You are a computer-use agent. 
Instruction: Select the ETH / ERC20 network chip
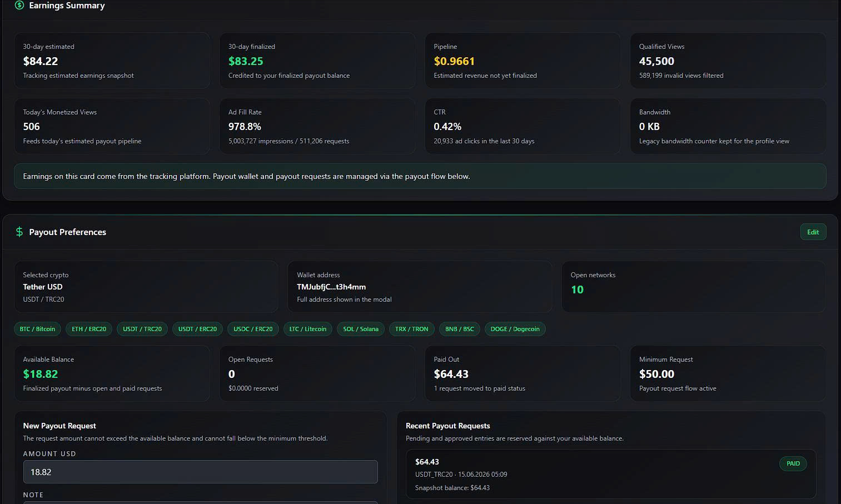point(89,329)
